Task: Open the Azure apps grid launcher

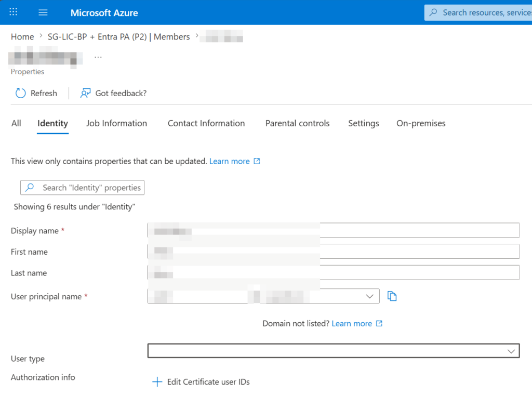Action: (x=13, y=12)
